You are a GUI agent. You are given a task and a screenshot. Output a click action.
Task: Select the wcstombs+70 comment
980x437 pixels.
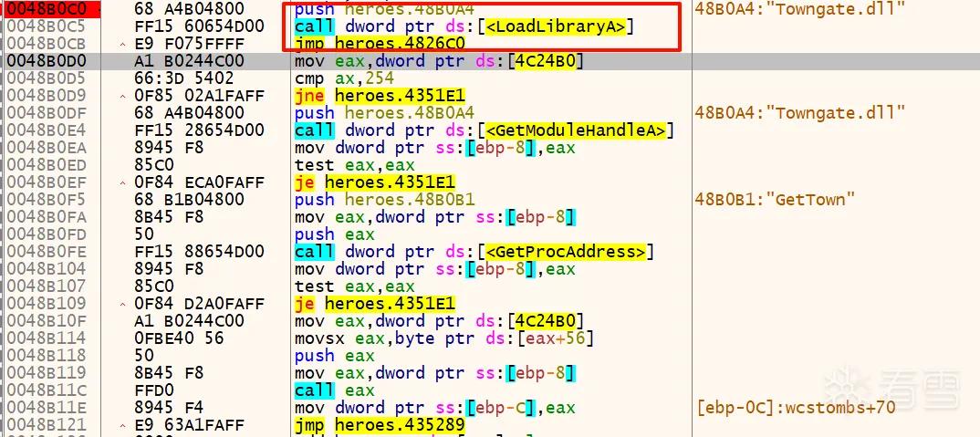click(796, 408)
